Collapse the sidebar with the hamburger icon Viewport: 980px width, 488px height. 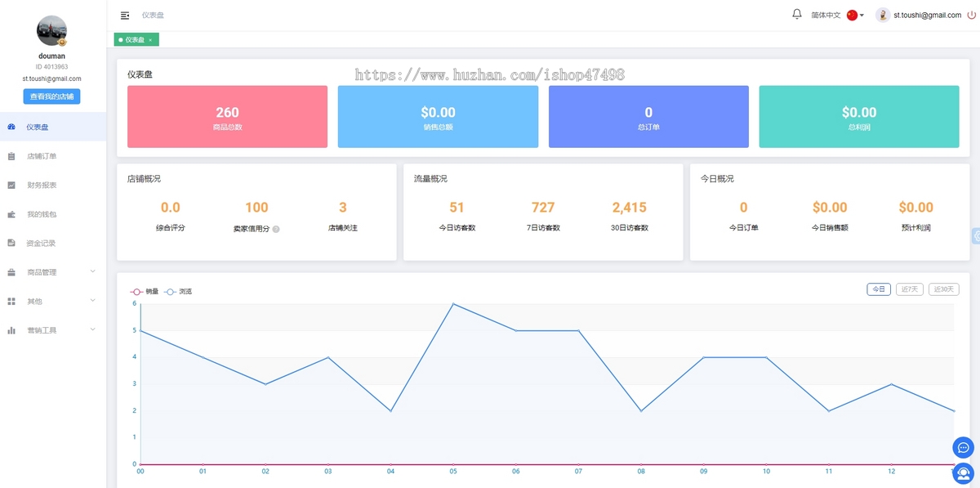coord(125,16)
